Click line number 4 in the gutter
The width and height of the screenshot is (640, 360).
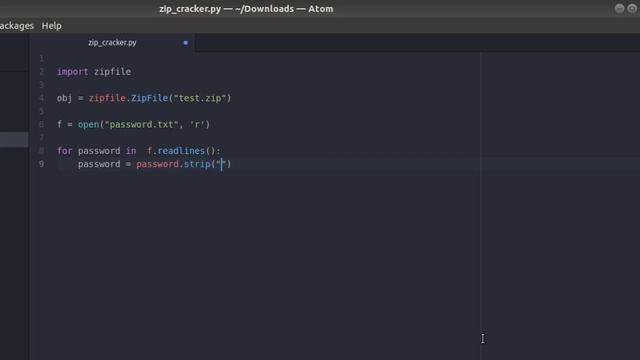coord(41,98)
